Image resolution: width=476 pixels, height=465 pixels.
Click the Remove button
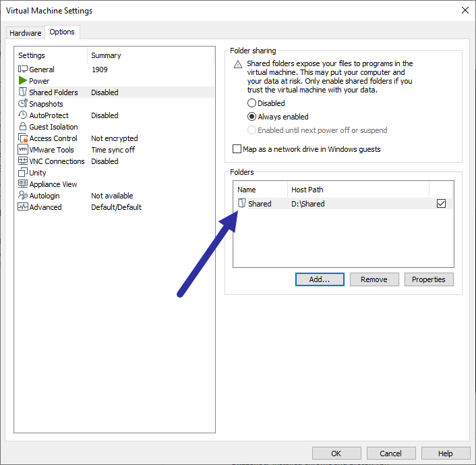[x=374, y=279]
